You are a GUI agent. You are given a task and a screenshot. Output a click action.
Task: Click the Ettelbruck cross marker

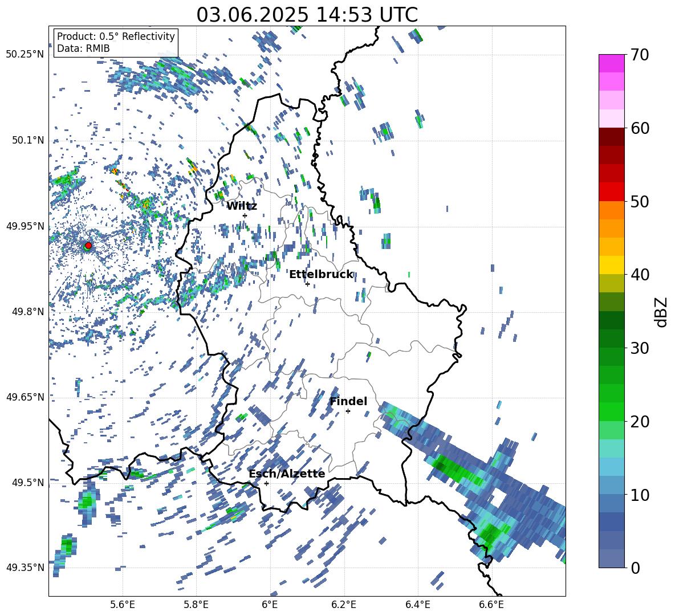(307, 284)
